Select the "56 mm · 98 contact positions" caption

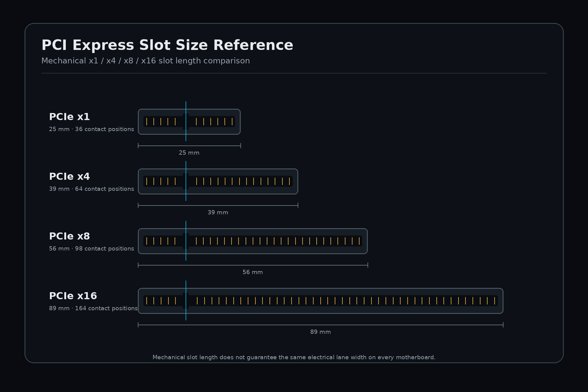pyautogui.click(x=91, y=249)
